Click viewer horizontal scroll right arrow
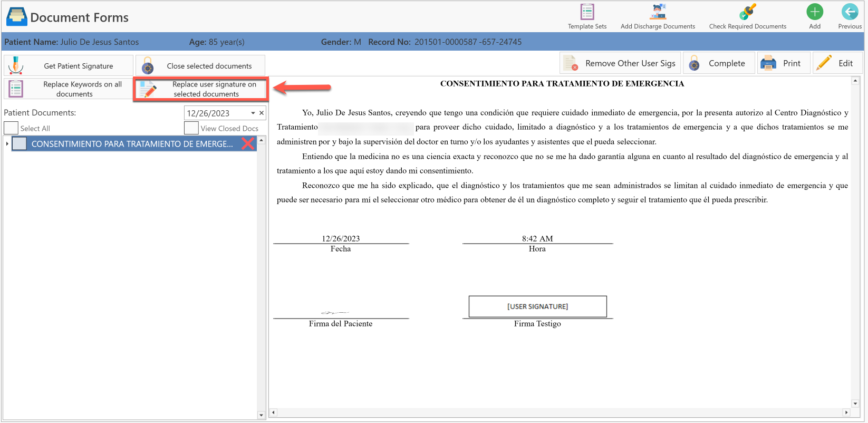The height and width of the screenshot is (423, 868). (846, 412)
